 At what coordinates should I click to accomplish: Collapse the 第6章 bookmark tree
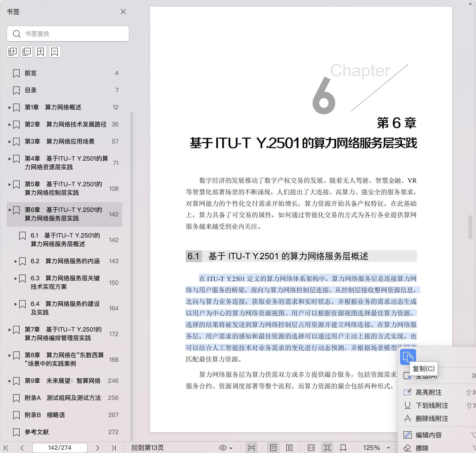click(10, 210)
